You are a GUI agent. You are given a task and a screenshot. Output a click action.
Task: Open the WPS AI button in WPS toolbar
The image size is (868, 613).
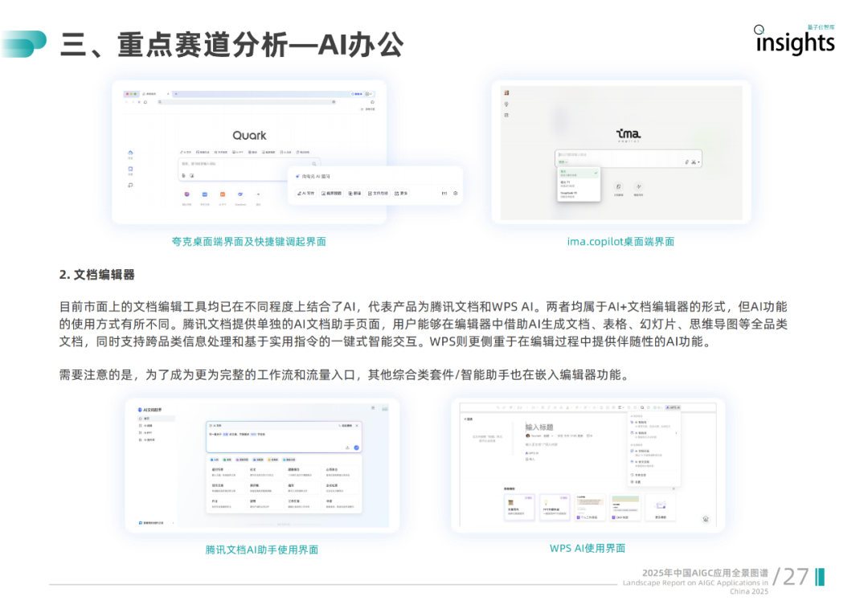674,407
